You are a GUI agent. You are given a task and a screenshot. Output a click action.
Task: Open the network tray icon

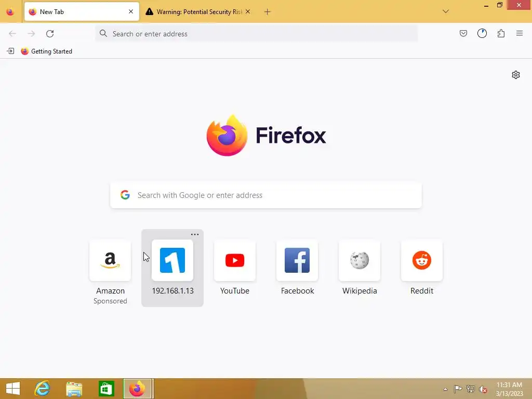(x=471, y=389)
